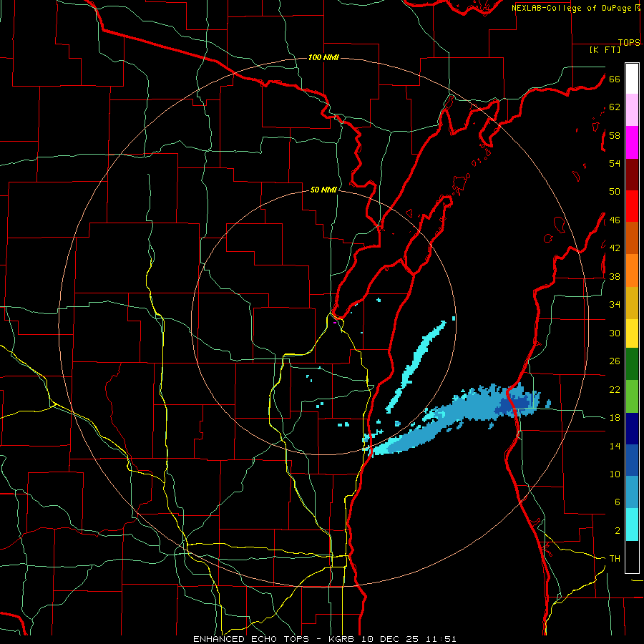
Task: Click the "100 NMI" range ring label
Action: click(323, 57)
